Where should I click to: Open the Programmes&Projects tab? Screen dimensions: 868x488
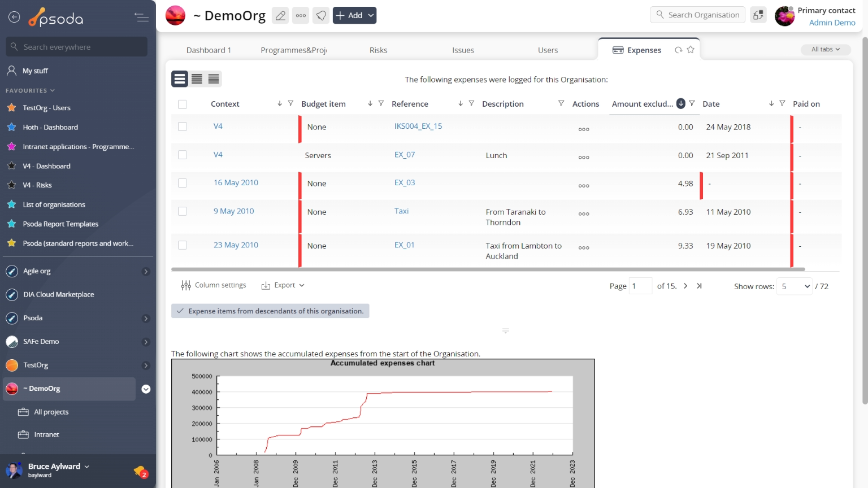tap(294, 50)
